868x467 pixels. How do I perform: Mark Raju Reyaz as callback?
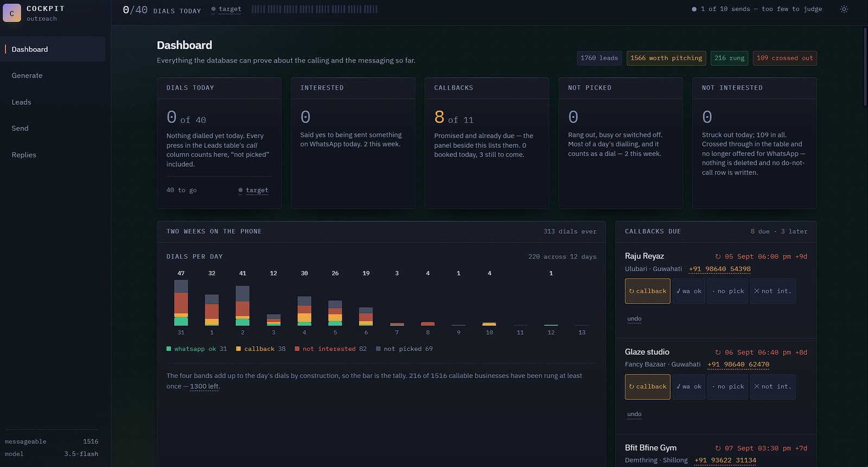[648, 291]
